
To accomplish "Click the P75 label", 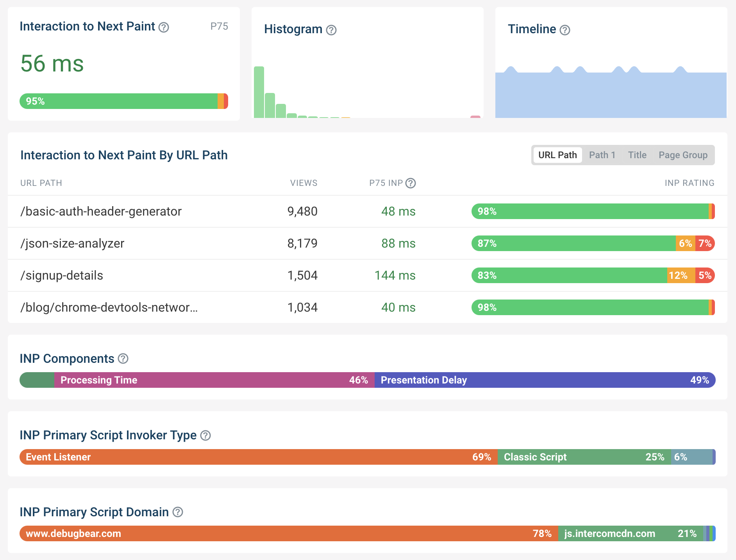I will (x=219, y=27).
